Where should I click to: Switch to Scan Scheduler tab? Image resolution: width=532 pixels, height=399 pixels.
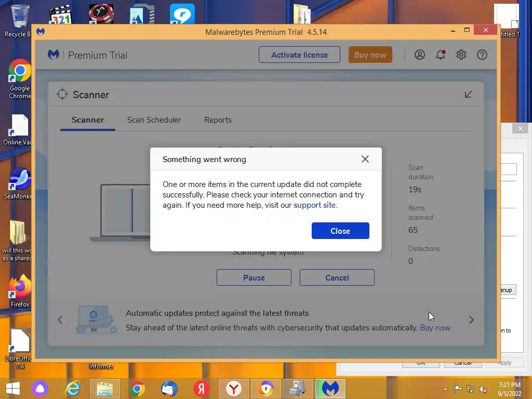[154, 120]
